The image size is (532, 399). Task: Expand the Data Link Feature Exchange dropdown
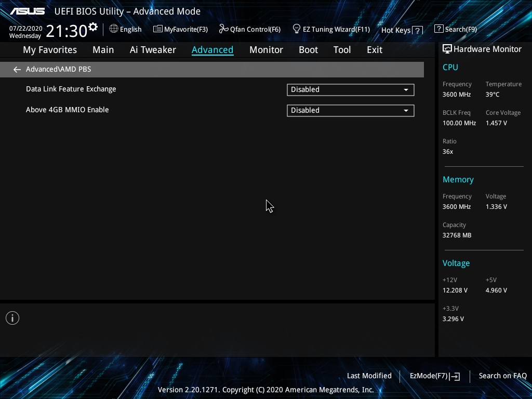click(350, 90)
